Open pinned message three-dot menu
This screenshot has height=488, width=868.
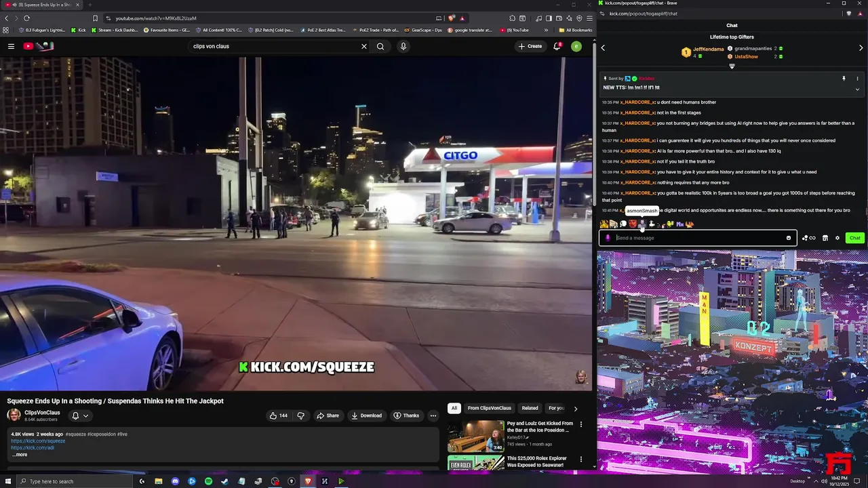pos(857,79)
